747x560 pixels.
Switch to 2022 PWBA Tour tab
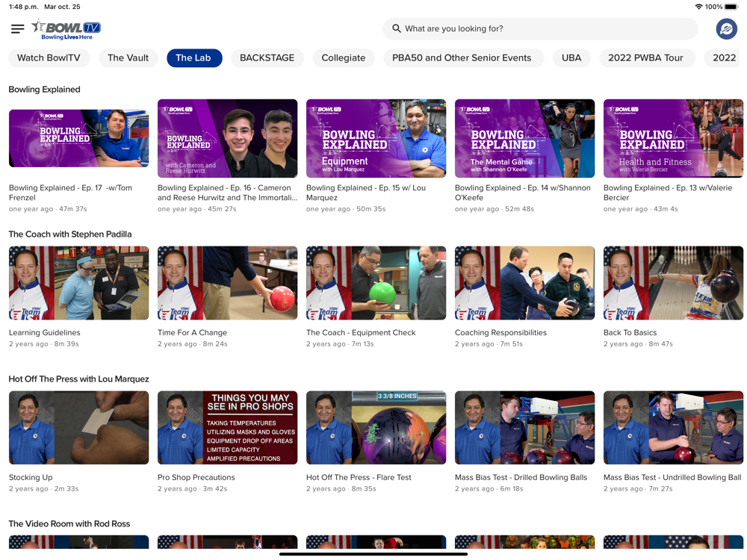point(645,57)
